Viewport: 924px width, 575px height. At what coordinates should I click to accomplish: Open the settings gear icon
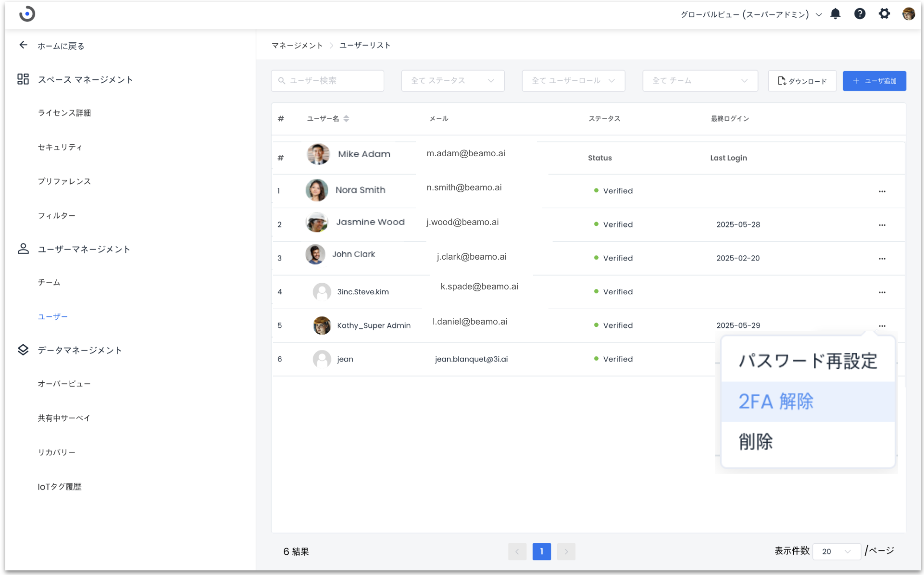coord(884,14)
